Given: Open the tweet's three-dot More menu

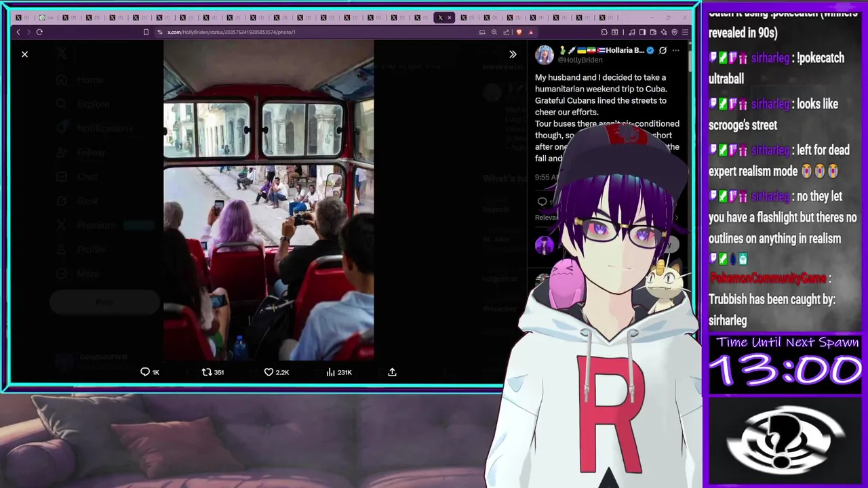Looking at the screenshot, I should click(675, 50).
